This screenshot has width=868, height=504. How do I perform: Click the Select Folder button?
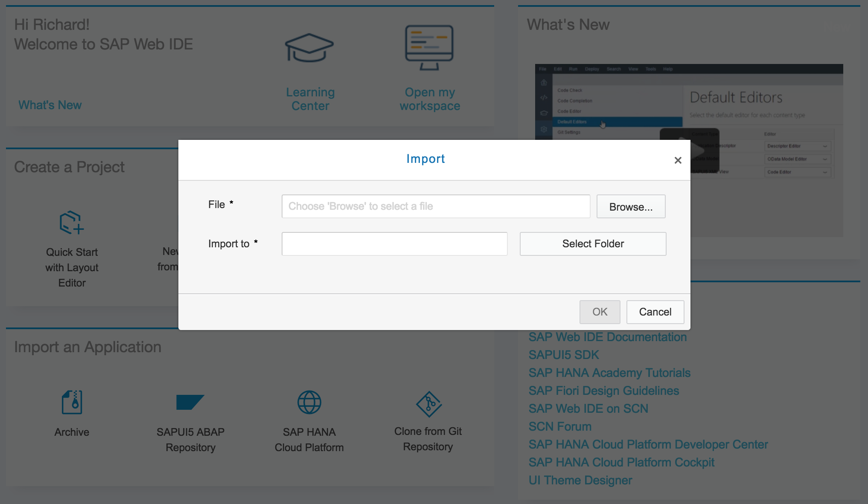[593, 244]
